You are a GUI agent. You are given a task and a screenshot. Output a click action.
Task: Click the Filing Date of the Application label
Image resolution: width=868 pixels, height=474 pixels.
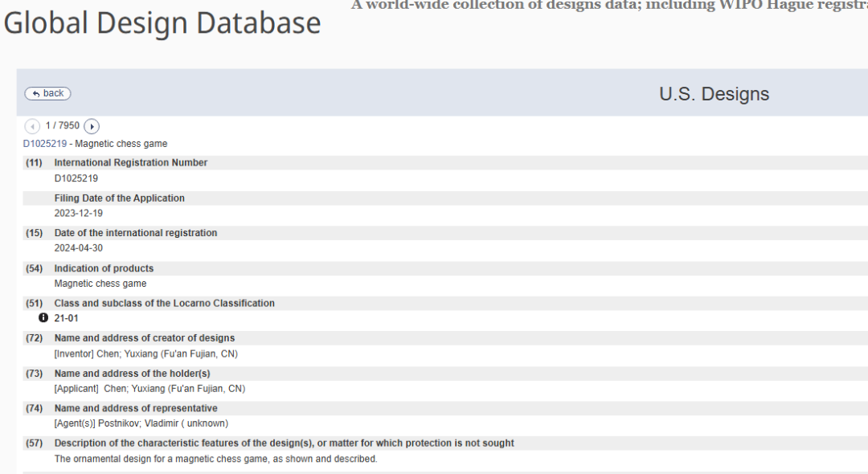click(119, 198)
